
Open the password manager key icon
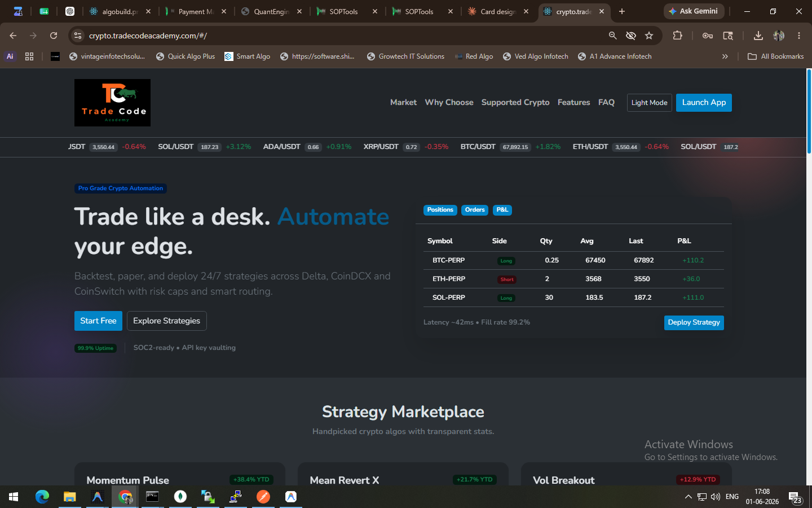[x=708, y=36]
